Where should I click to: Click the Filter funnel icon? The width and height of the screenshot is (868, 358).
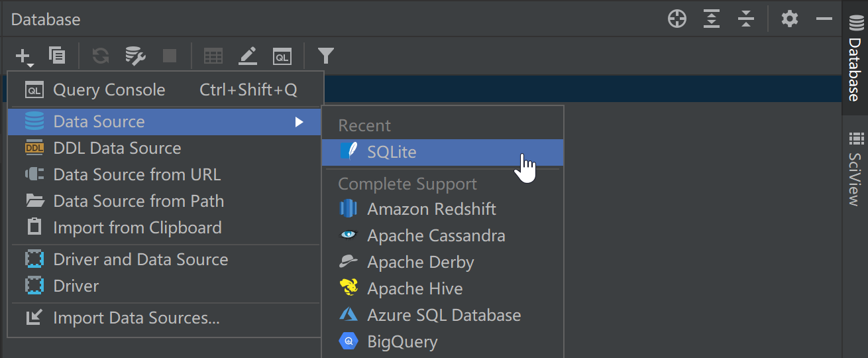coord(325,56)
